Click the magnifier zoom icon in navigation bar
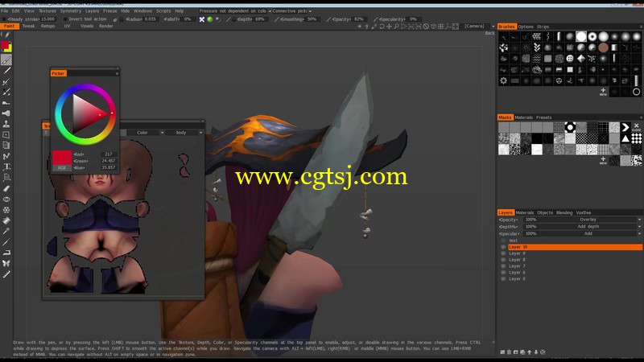 (396, 27)
